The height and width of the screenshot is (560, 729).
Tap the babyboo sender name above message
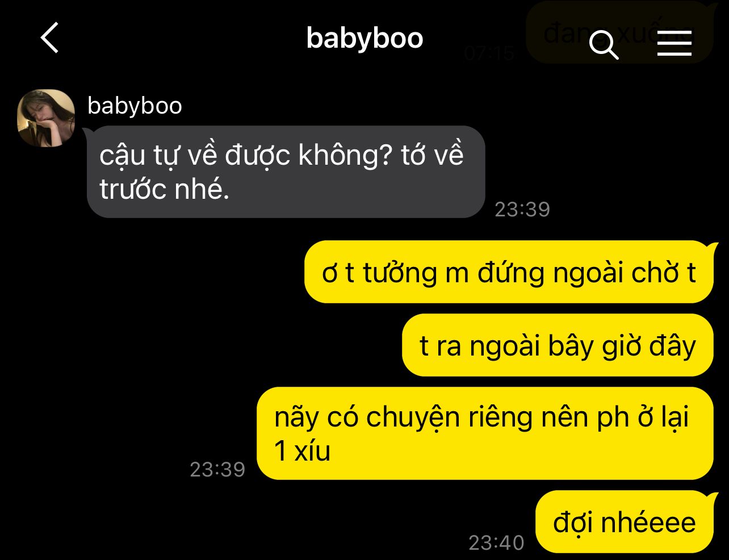[135, 106]
